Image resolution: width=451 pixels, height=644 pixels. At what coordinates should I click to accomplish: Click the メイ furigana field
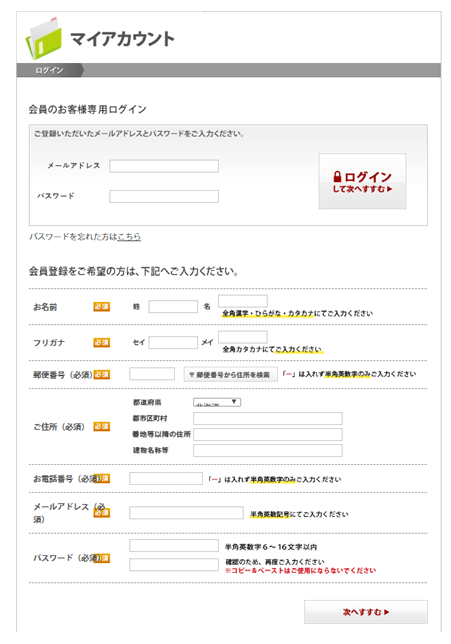[x=243, y=337]
